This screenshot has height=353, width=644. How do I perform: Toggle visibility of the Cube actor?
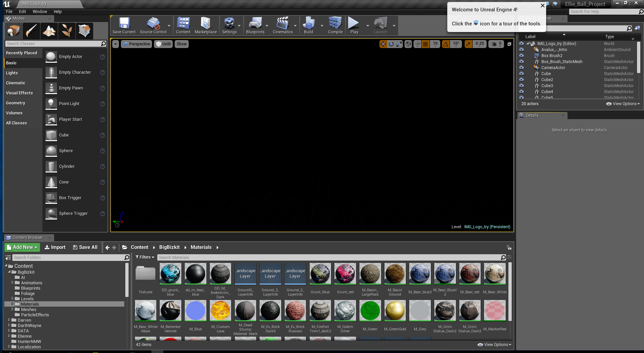[521, 74]
